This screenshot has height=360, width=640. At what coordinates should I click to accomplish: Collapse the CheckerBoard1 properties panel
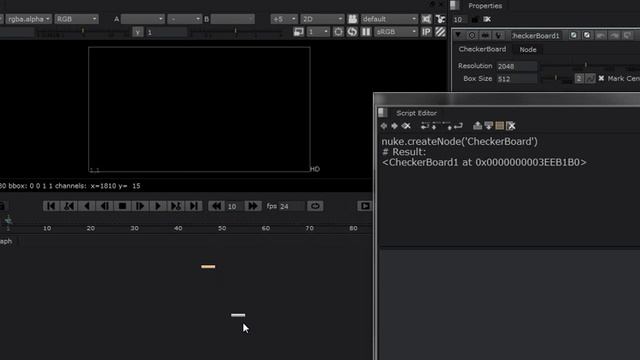458,36
